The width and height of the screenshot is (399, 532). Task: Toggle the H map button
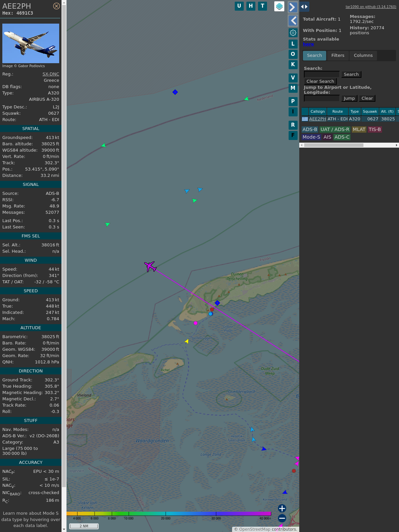coord(251,6)
